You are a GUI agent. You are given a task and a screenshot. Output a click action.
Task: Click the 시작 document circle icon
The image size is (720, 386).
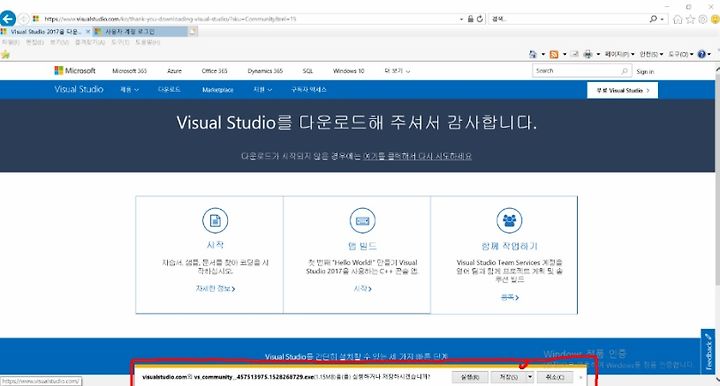215,221
